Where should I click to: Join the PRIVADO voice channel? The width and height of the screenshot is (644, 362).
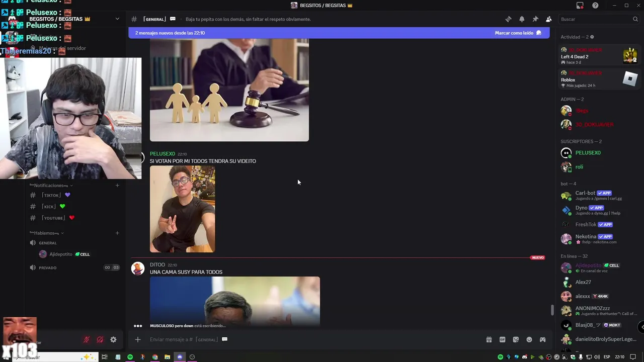(74, 267)
